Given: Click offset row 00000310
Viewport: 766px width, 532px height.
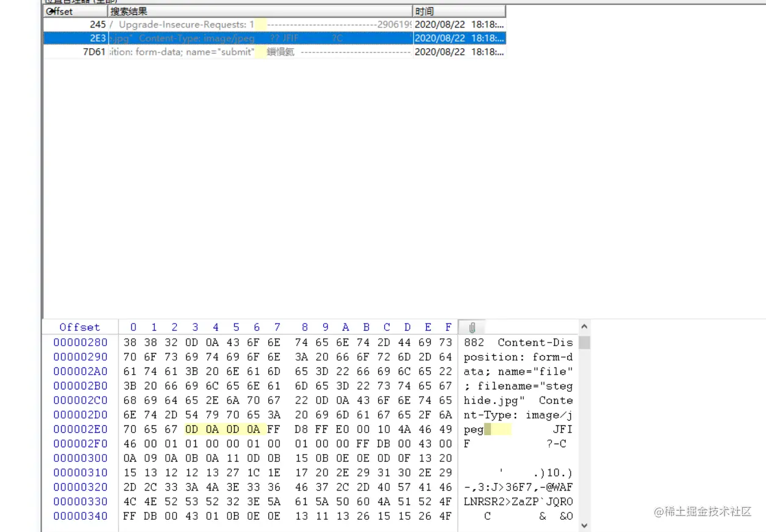Looking at the screenshot, I should coord(80,473).
